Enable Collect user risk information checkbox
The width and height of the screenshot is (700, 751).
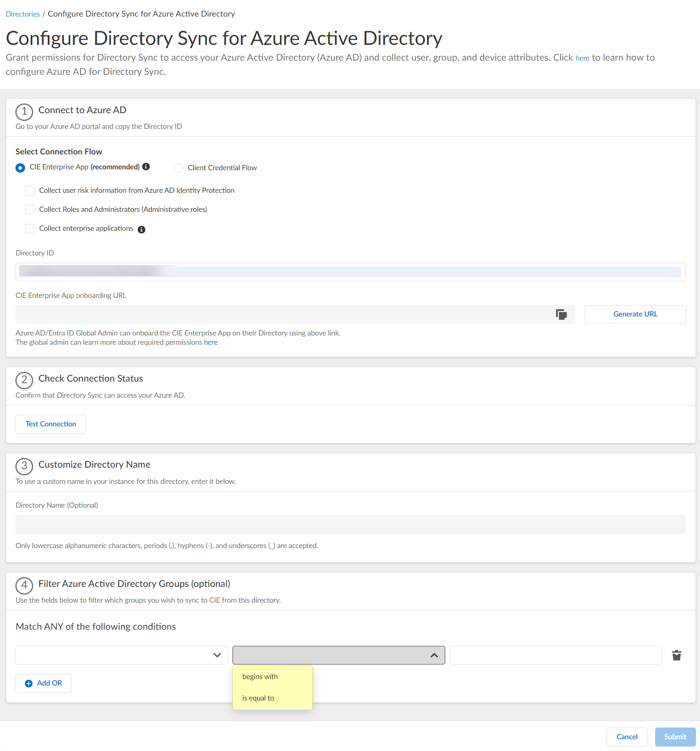point(30,190)
